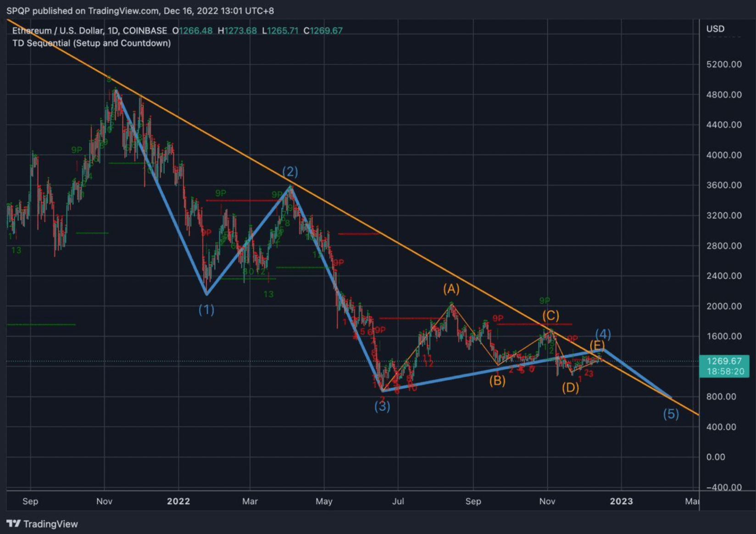
Task: Click the high value H1273.68
Action: [x=237, y=31]
